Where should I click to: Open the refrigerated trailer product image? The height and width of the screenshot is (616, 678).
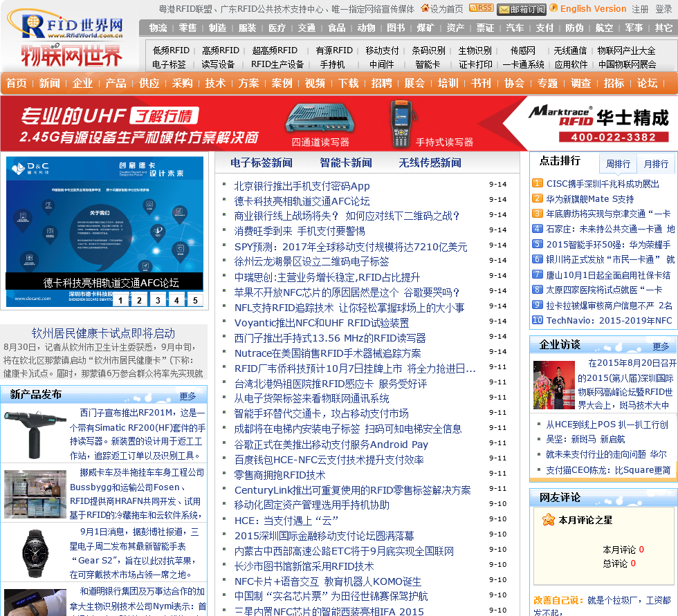tap(35, 494)
